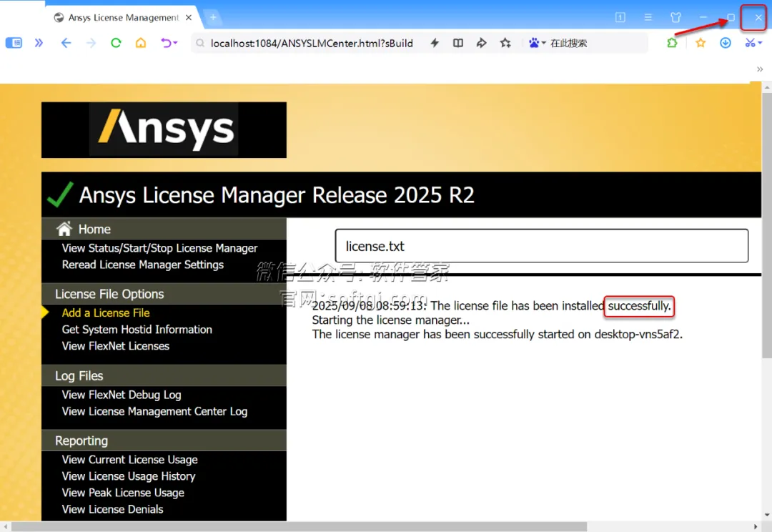The width and height of the screenshot is (772, 532).
Task: Open the skin shirt icon
Action: pyautogui.click(x=675, y=18)
